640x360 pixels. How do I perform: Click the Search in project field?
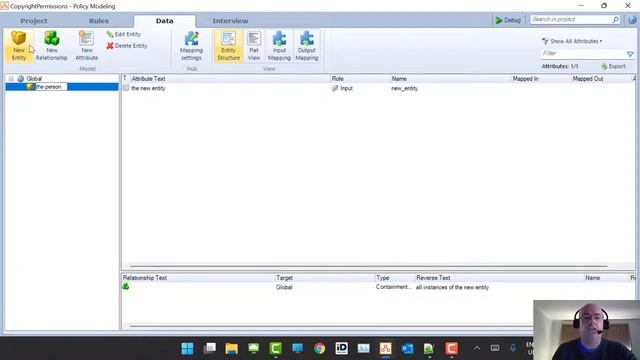pos(571,20)
